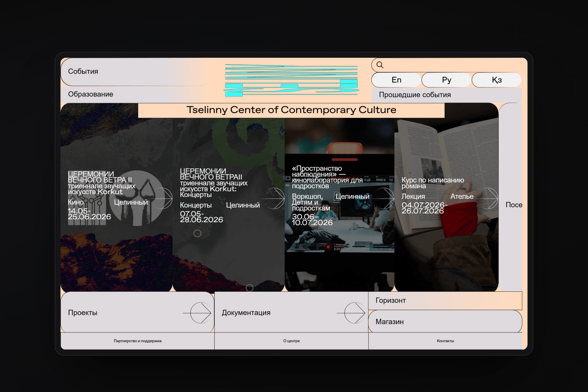The image size is (588, 392).
Task: Click into the search input field
Action: 447,65
